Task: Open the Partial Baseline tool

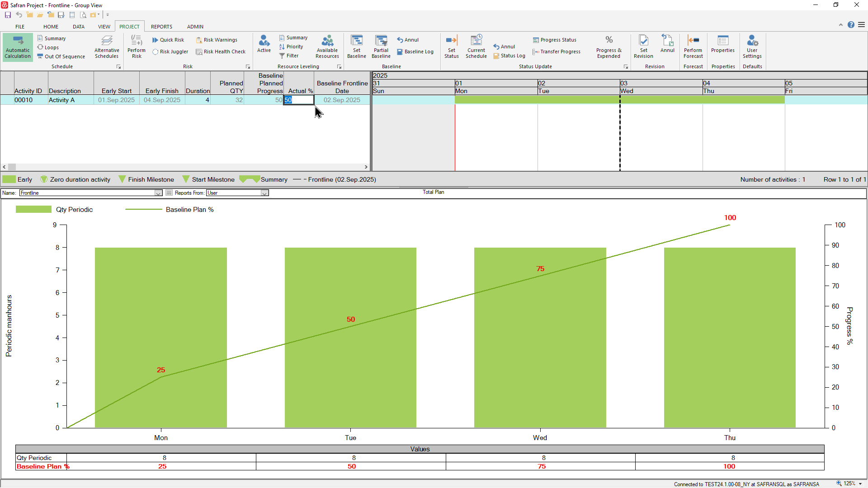Action: point(381,47)
